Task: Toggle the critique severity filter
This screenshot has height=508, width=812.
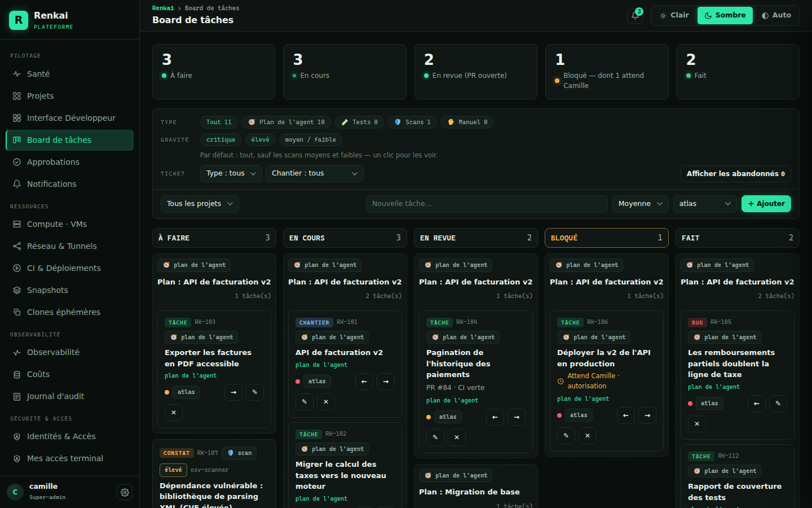Action: [x=221, y=139]
